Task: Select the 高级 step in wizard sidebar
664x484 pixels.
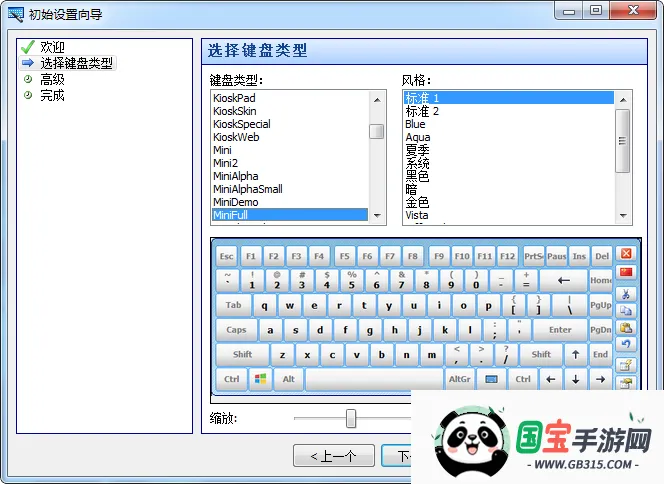Action: [53, 79]
